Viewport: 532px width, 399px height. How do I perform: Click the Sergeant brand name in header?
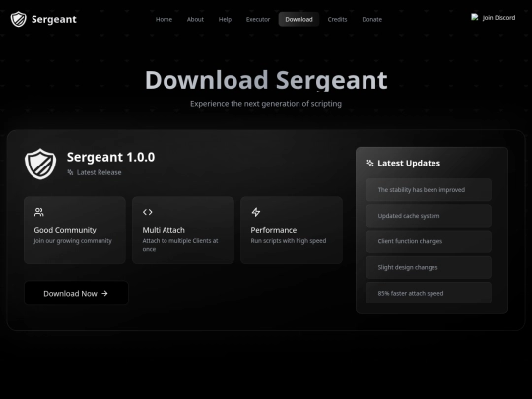[x=54, y=19]
